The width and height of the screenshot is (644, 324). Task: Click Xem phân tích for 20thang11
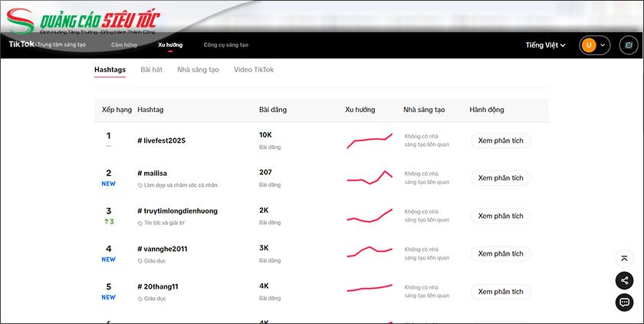500,292
